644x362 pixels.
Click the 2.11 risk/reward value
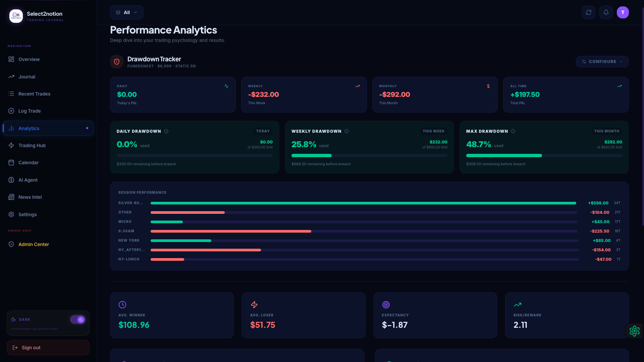coord(520,325)
